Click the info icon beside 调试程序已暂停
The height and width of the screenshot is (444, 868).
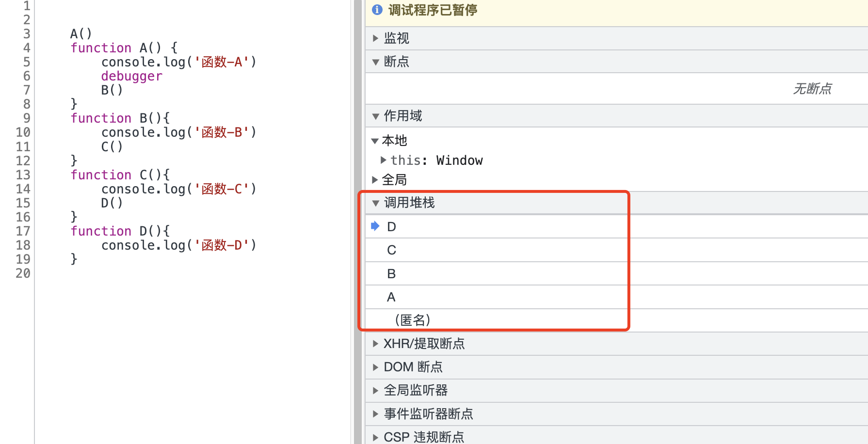pyautogui.click(x=377, y=10)
